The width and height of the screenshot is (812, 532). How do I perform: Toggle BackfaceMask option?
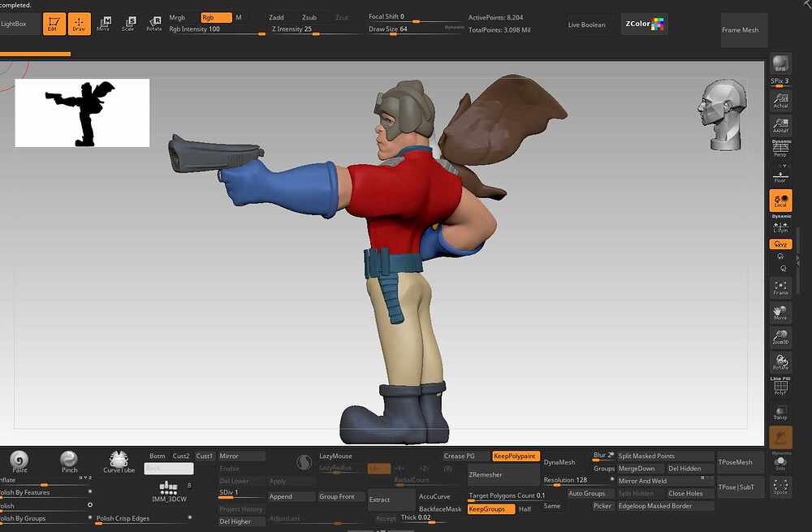click(x=439, y=509)
